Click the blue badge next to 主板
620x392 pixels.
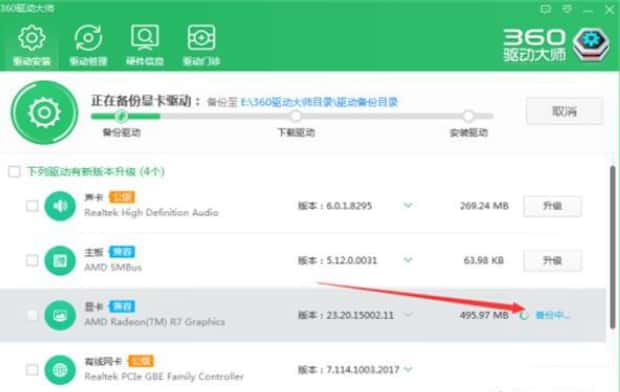[122, 252]
